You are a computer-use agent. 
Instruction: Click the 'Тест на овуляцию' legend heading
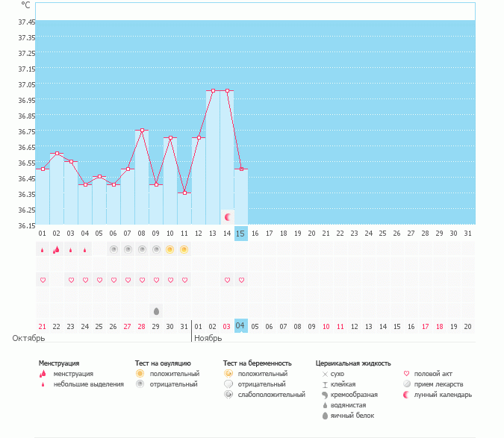click(x=164, y=363)
